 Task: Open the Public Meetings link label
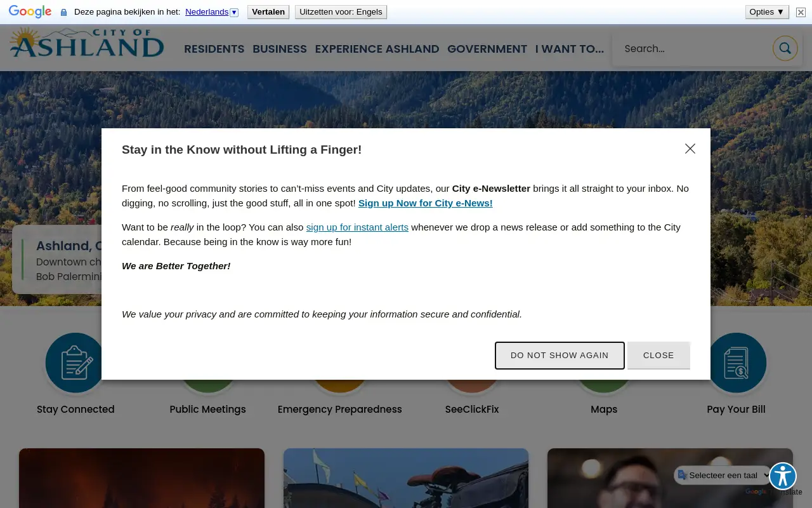point(208,410)
